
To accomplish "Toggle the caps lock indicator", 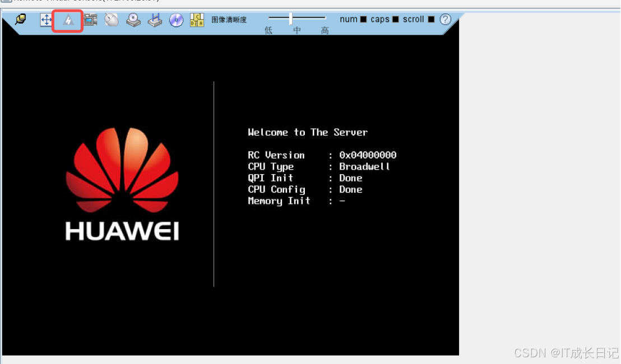I will pyautogui.click(x=395, y=19).
